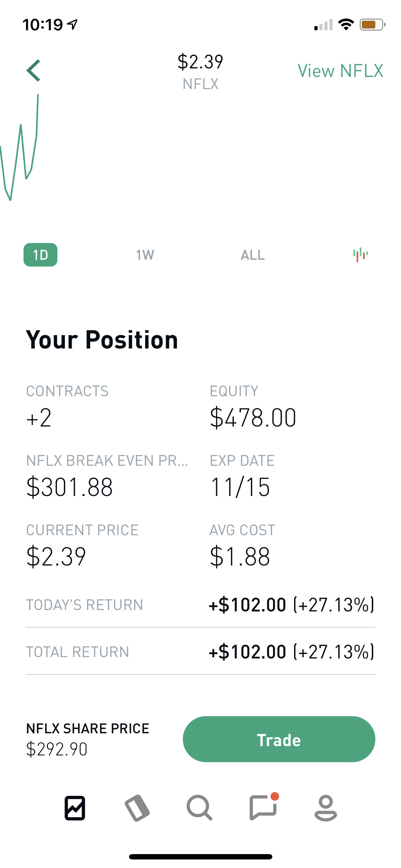Select the 1D chart range
Screen dimensions: 401x868
click(40, 255)
